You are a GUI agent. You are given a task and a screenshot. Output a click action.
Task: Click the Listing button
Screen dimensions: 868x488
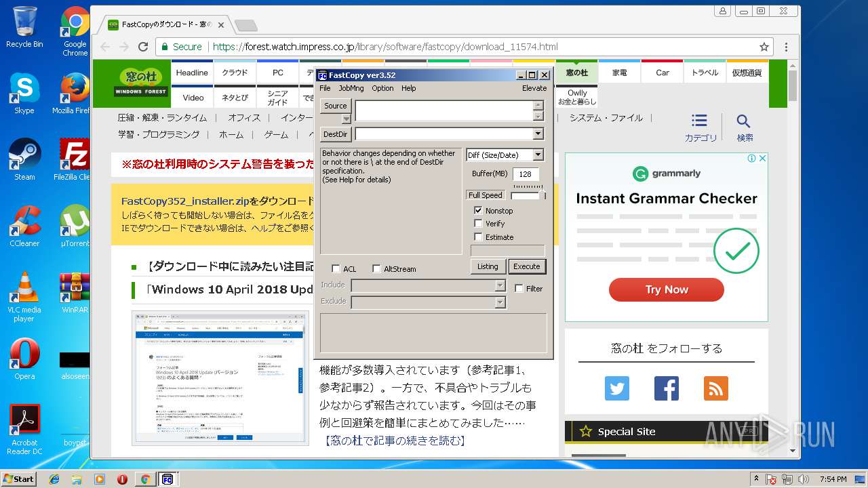488,266
